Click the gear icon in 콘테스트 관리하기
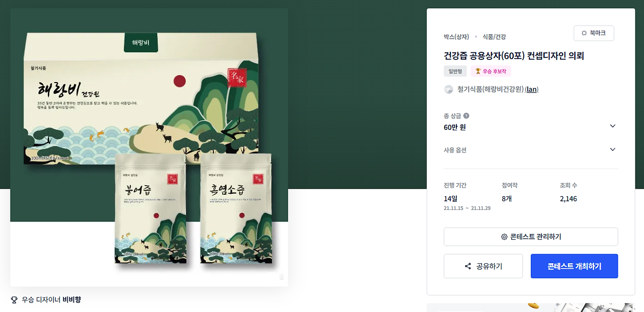 (x=504, y=237)
